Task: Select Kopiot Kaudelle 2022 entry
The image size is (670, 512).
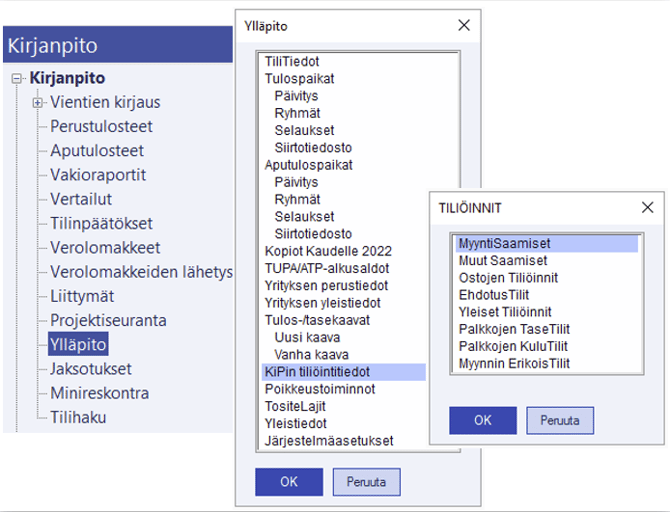Action: click(x=328, y=250)
